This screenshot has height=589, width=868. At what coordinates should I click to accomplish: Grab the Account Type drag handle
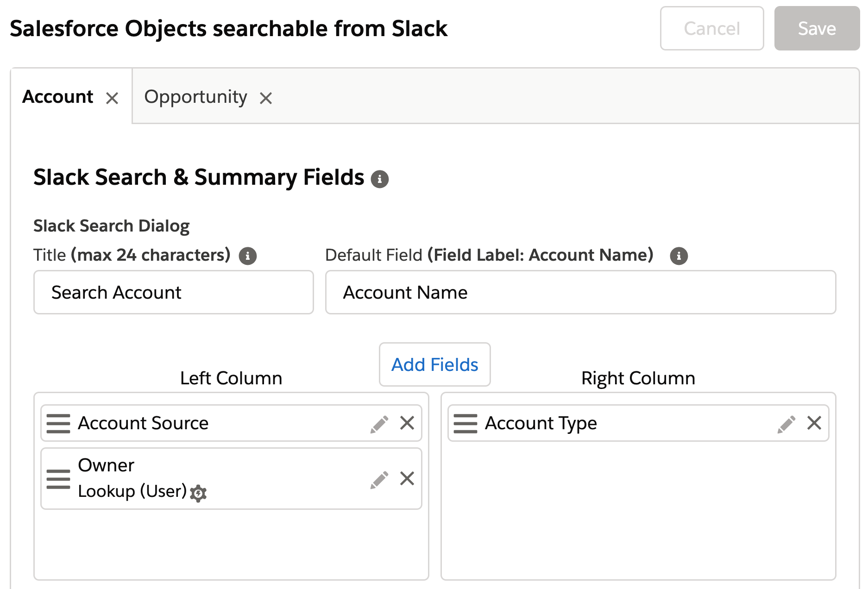[x=465, y=424]
